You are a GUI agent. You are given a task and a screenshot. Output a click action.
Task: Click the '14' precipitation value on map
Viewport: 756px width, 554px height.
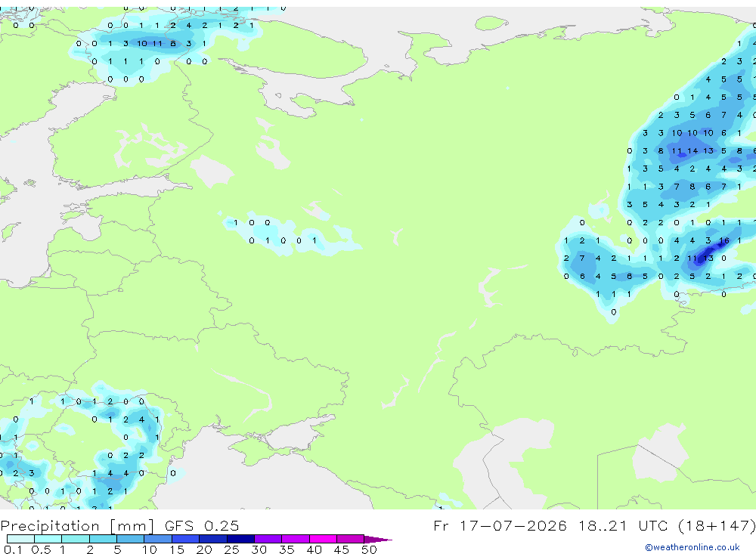pyautogui.click(x=692, y=151)
